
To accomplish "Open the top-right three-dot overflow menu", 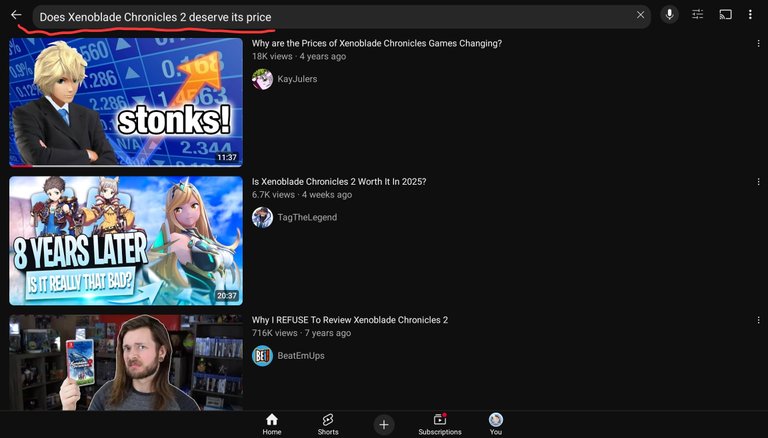I will [750, 15].
